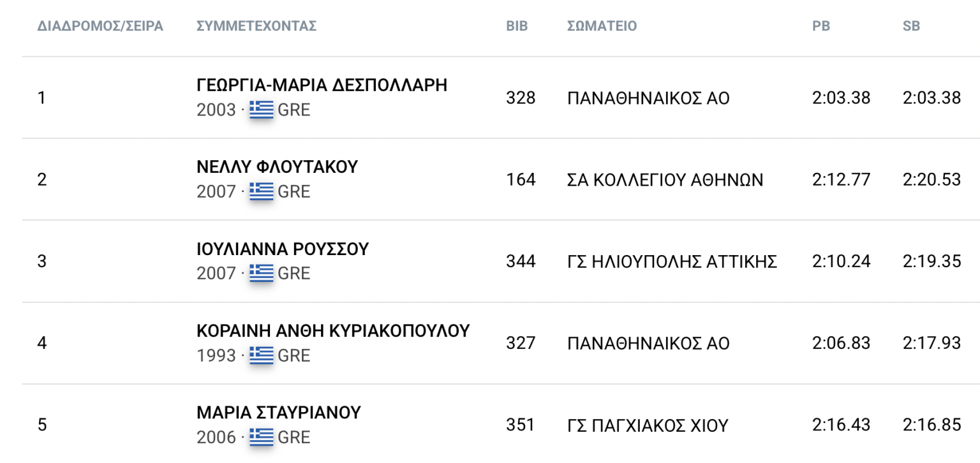
Task: Open athlete ΓΕΩΡΓΙΑ-ΜΑΡΙΑ ΔΕΣΠΟΛΛΑΡΗ profile
Action: pyautogui.click(x=322, y=85)
